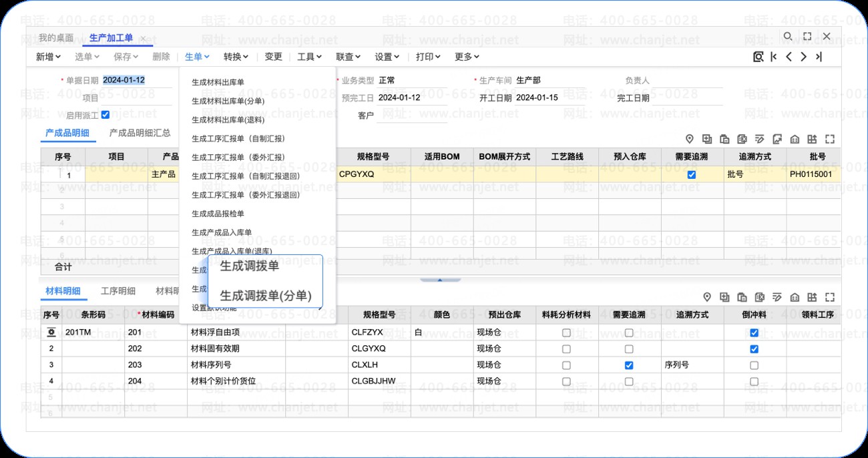This screenshot has width=868, height=458.
Task: Choose 生成成品报检单 from the menu
Action: (x=218, y=214)
